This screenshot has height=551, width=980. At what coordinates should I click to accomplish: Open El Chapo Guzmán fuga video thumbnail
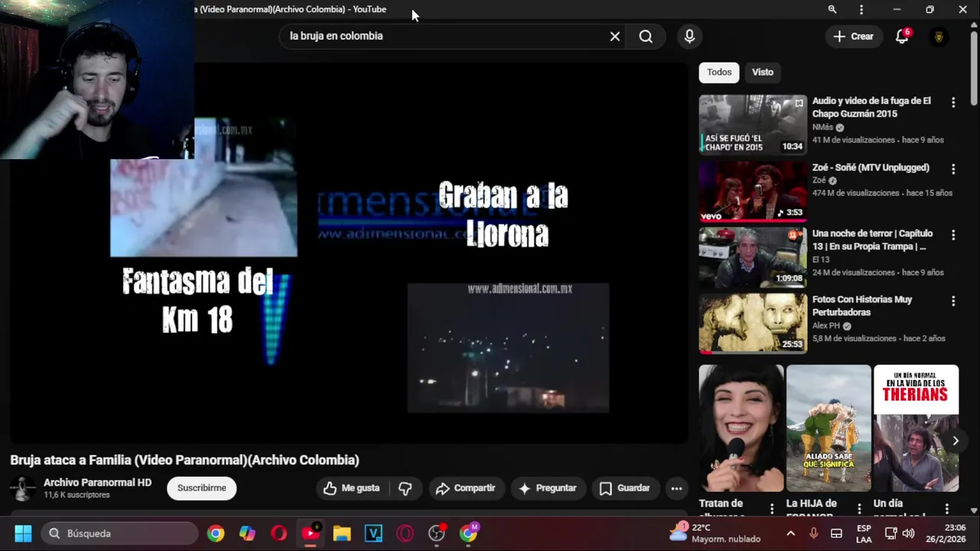(x=753, y=125)
